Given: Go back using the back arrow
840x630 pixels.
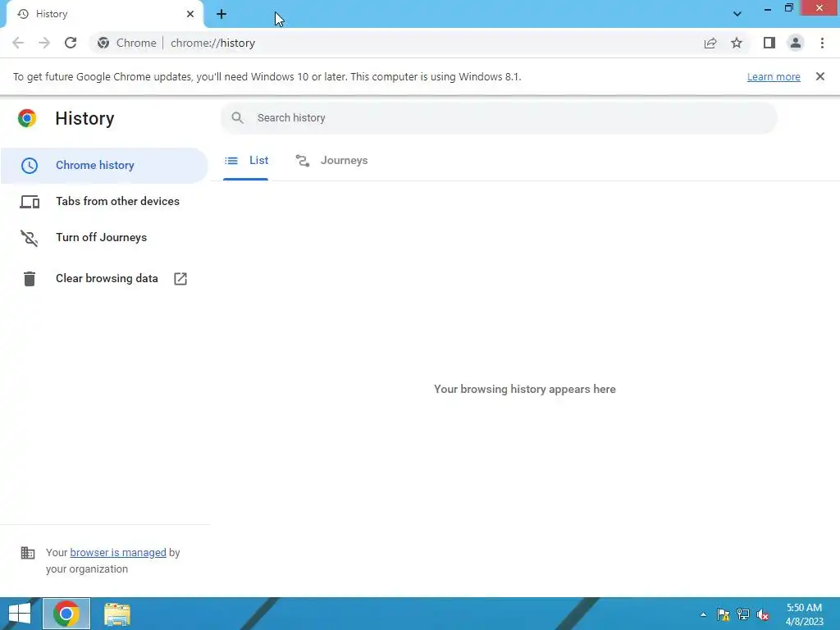Looking at the screenshot, I should (x=18, y=43).
